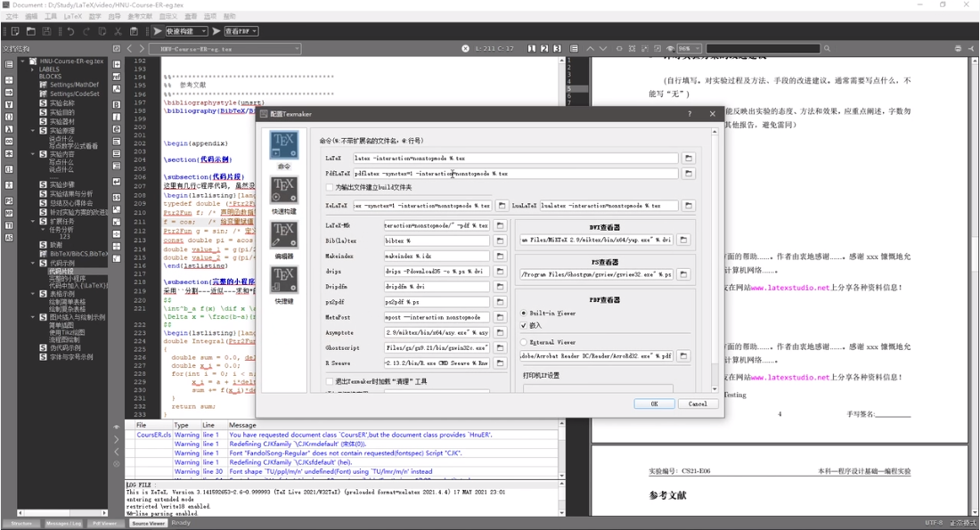
Task: Open the PDF zoom 96% dropdown
Action: (x=689, y=48)
